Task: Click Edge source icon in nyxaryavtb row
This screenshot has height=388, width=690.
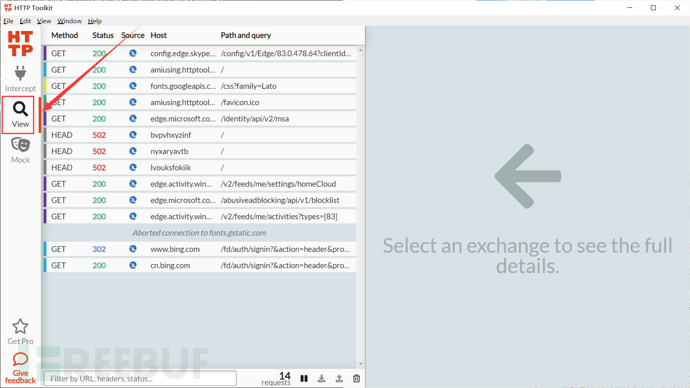Action: tap(133, 151)
